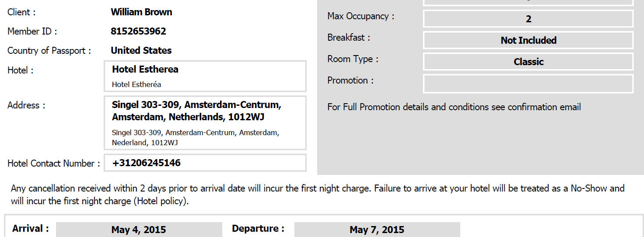Select the departure date May 7, 2015

pyautogui.click(x=377, y=230)
